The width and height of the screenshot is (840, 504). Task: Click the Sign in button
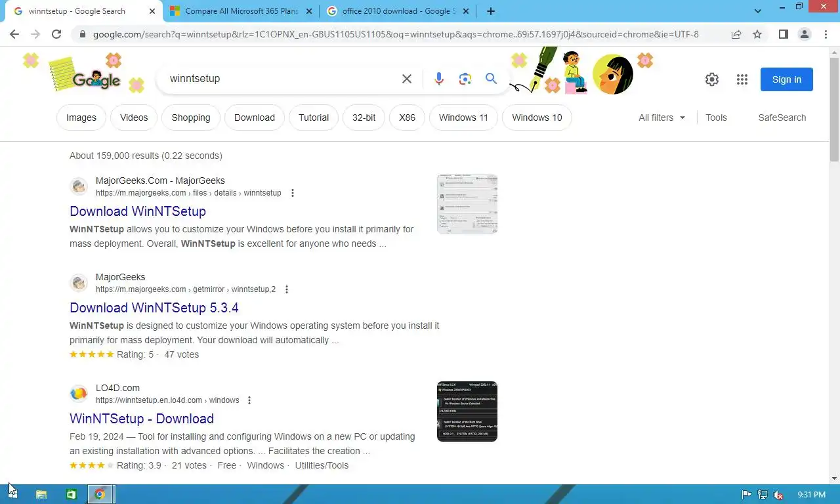point(786,79)
